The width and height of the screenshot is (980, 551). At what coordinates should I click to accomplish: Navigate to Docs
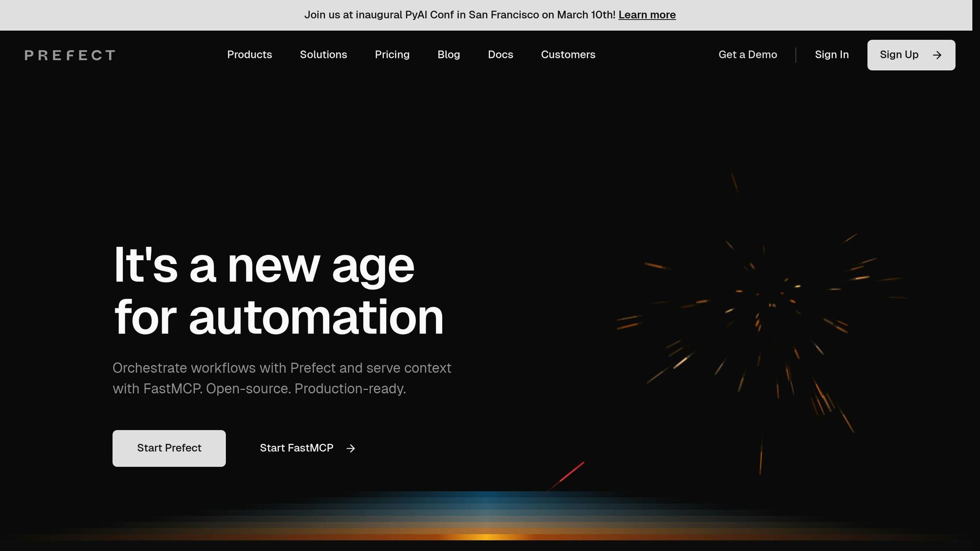500,55
